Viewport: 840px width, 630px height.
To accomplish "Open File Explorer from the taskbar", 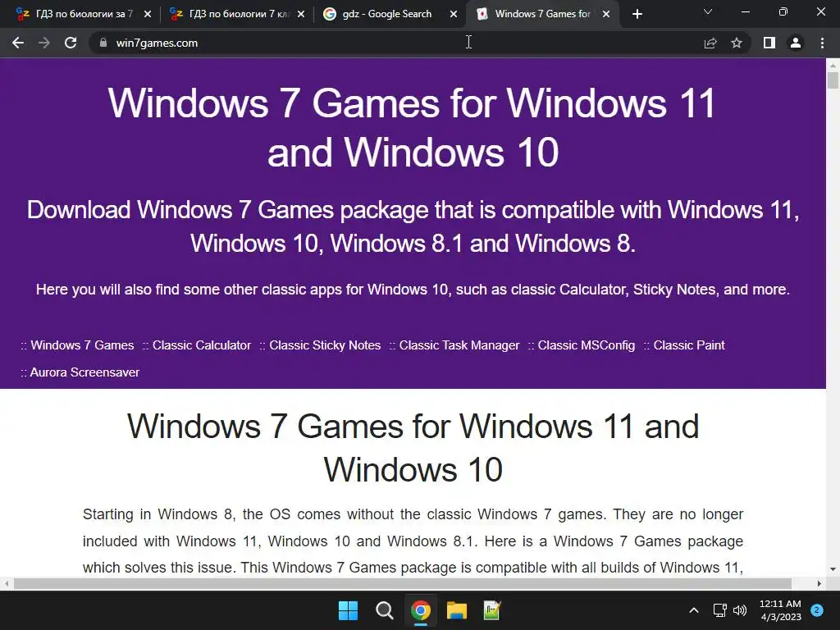I will 456,610.
